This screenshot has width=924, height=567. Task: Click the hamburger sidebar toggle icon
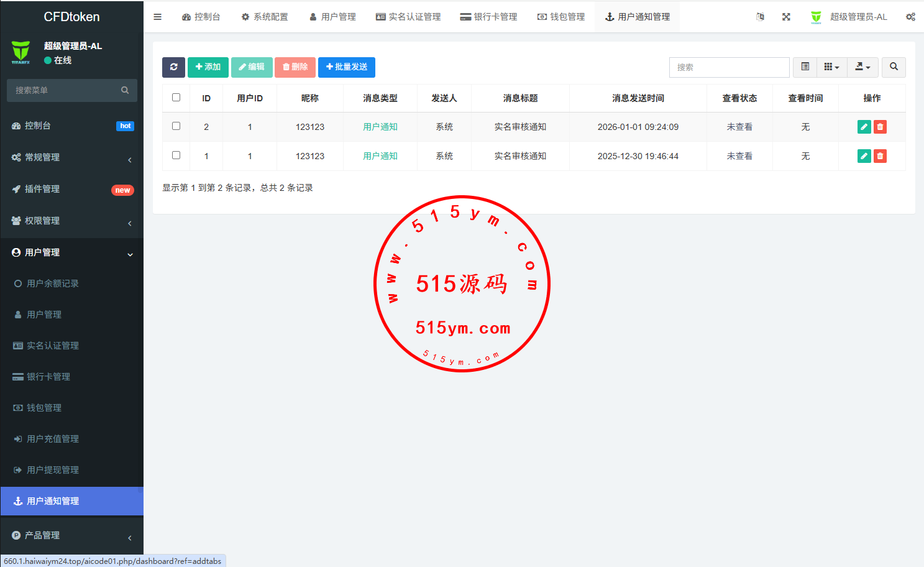(158, 17)
